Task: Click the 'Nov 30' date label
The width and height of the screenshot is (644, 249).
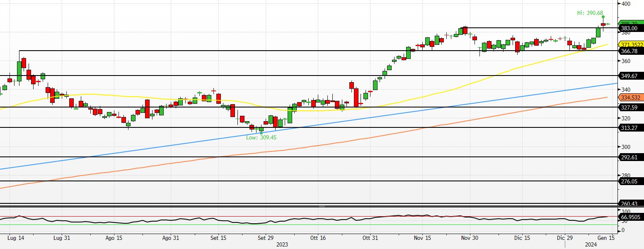Action: (470, 238)
